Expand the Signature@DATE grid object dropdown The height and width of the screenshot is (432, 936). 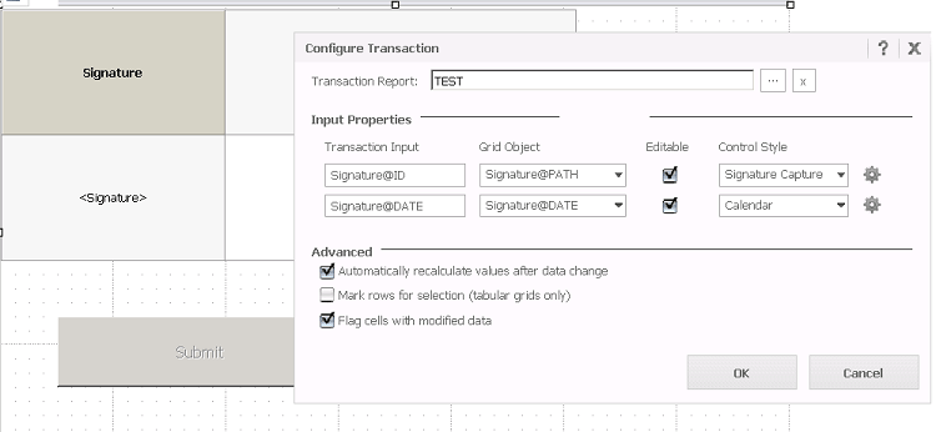coord(620,206)
